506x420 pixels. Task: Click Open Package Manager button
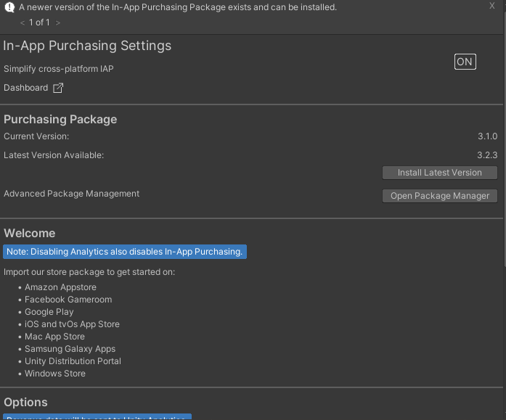pos(439,196)
